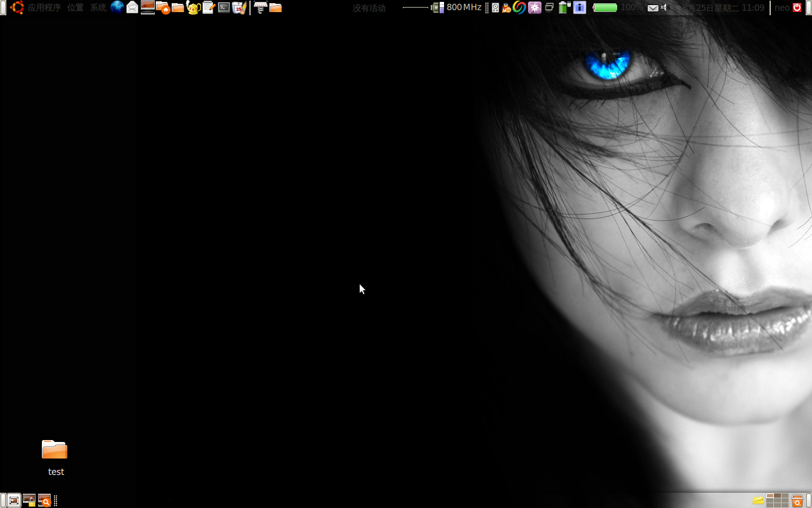Open the plain orange folder launcher beside home folder
812x508 pixels.
[x=178, y=8]
